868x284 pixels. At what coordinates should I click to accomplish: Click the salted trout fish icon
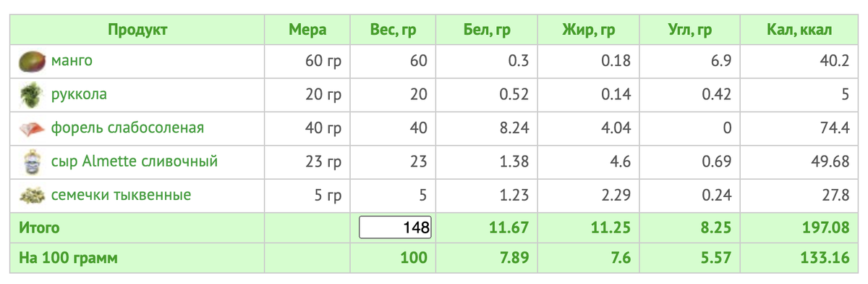(x=31, y=128)
